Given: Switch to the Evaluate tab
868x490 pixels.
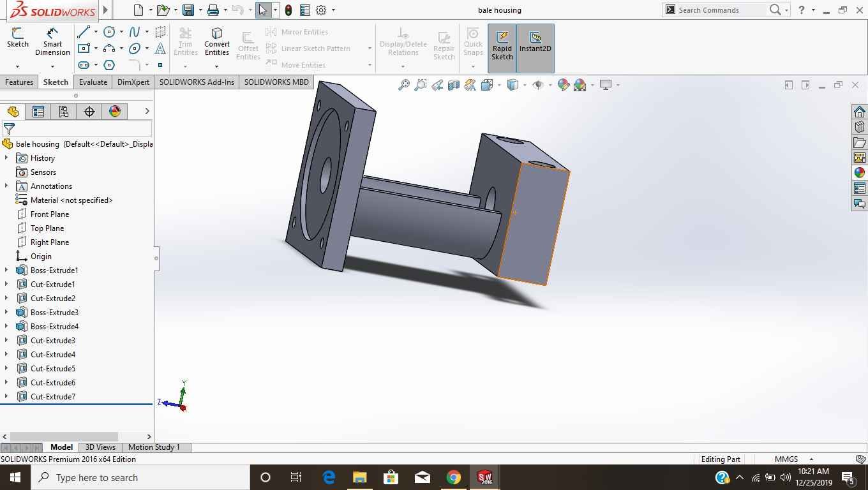Looking at the screenshot, I should coord(93,82).
